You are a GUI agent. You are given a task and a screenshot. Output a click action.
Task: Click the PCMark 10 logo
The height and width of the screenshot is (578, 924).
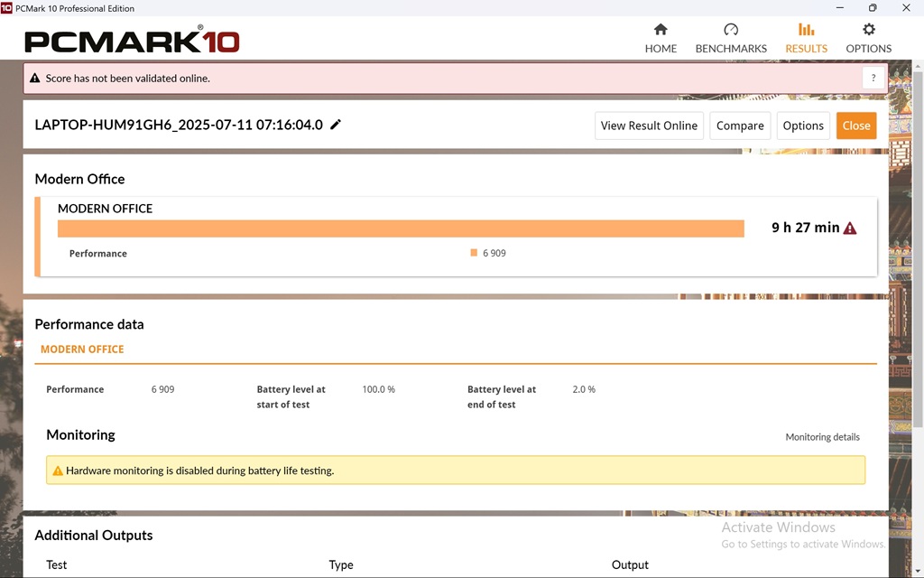[132, 41]
